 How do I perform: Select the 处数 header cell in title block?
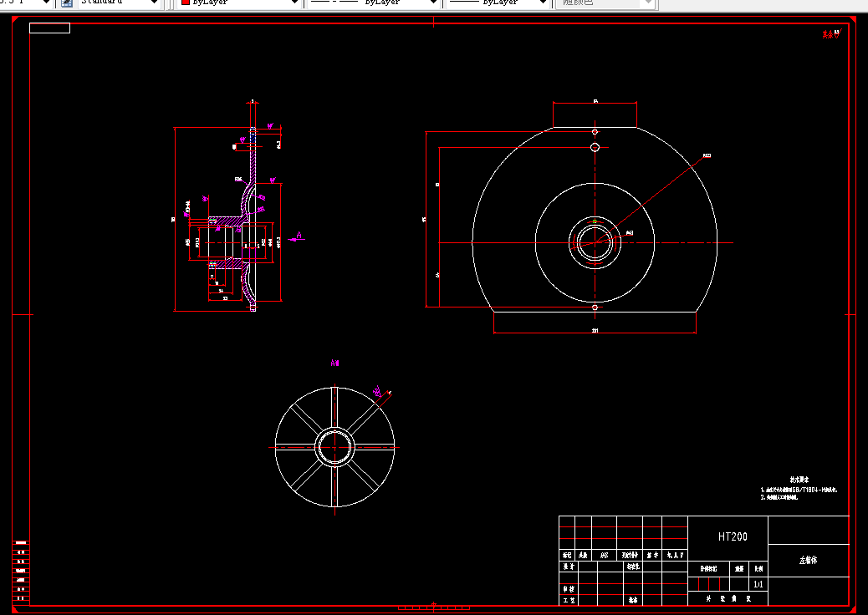pos(584,556)
